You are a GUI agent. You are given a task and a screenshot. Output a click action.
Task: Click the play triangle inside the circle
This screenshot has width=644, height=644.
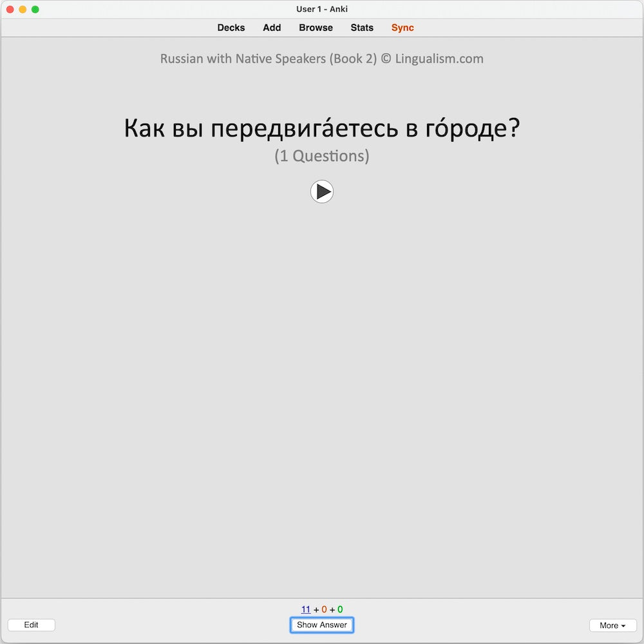322,191
